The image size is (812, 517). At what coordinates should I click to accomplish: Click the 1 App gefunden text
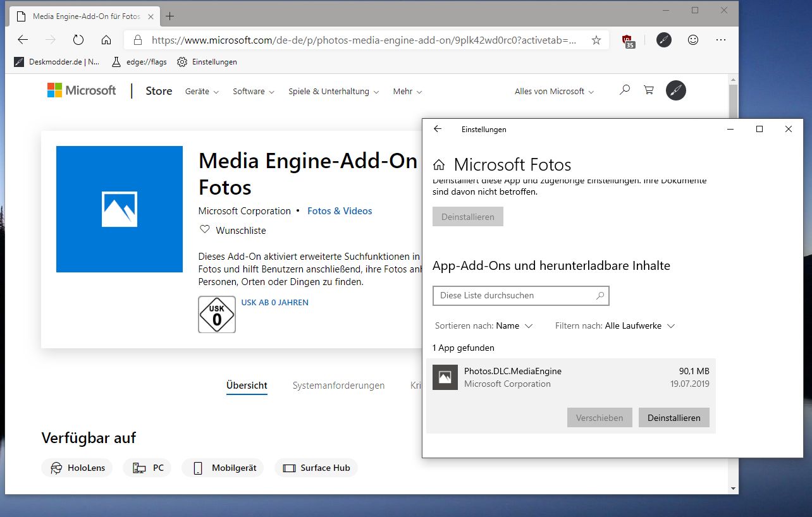[464, 348]
